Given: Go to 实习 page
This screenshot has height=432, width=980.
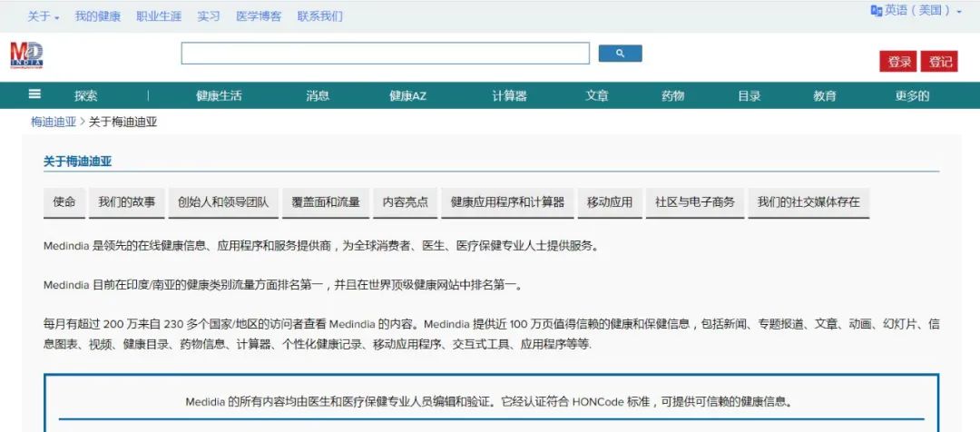Looking at the screenshot, I should tap(209, 17).
